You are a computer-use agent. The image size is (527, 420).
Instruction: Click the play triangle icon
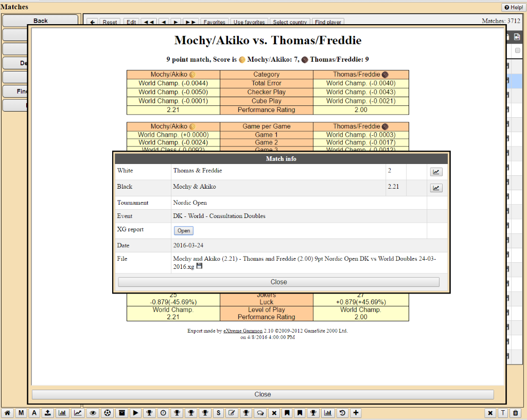tap(135, 413)
